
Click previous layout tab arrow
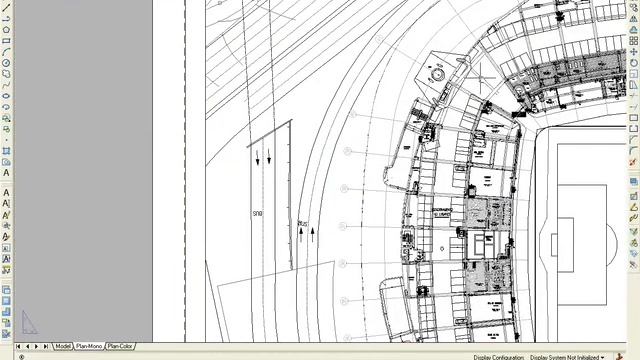27,346
